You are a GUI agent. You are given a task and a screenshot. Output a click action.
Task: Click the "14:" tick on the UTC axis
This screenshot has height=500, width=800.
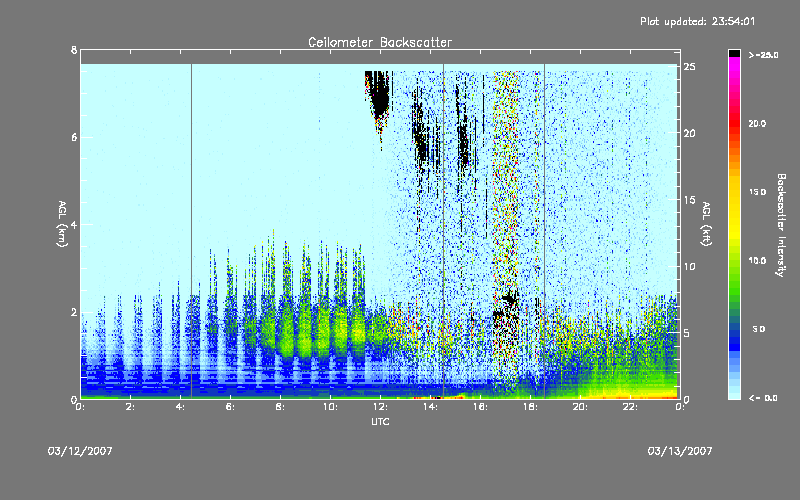coord(430,407)
